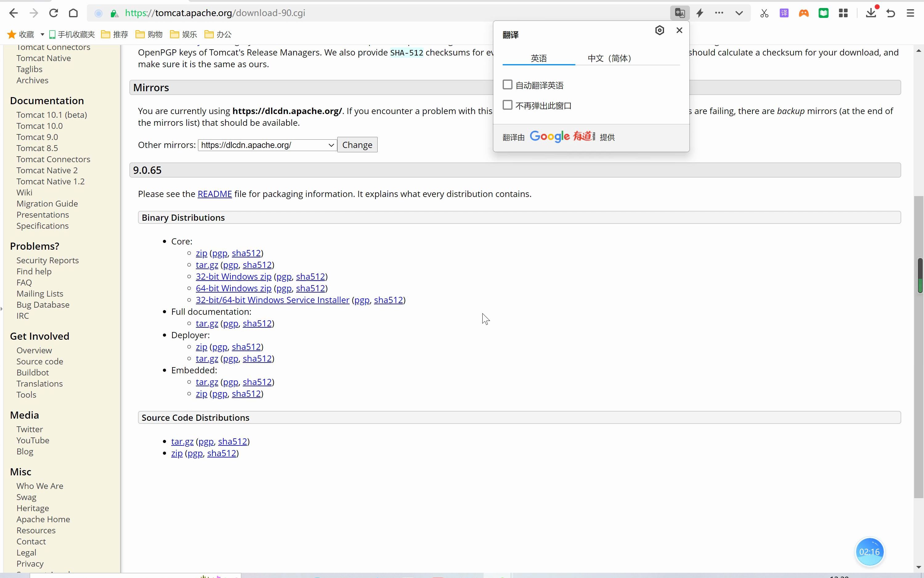Viewport: 924px width, 578px height.
Task: Open the Other mirrors dropdown
Action: point(267,145)
